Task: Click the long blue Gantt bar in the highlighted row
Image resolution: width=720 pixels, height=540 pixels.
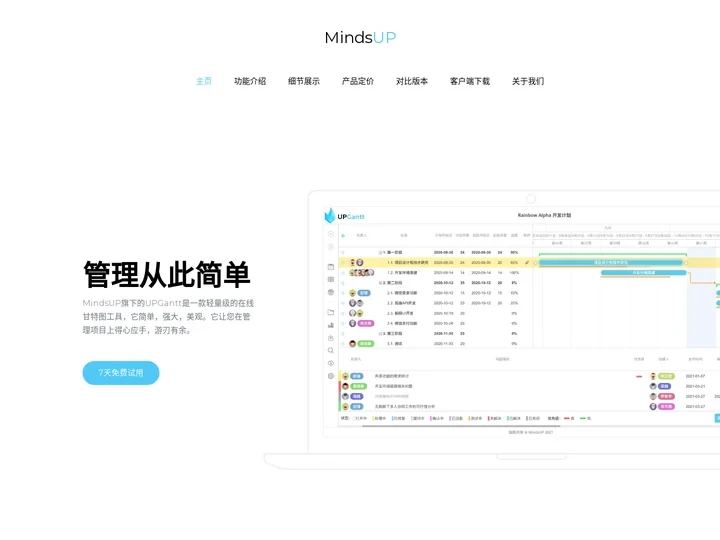Action: tap(611, 263)
